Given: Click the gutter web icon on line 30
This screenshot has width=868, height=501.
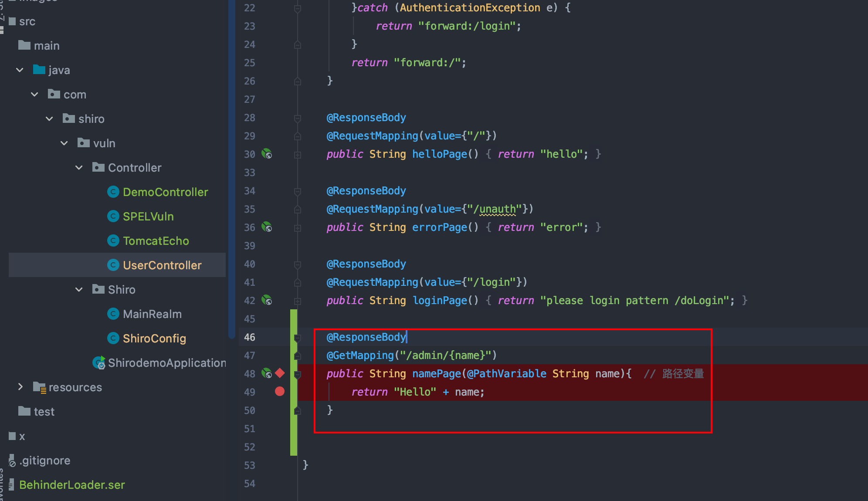Looking at the screenshot, I should [x=267, y=154].
